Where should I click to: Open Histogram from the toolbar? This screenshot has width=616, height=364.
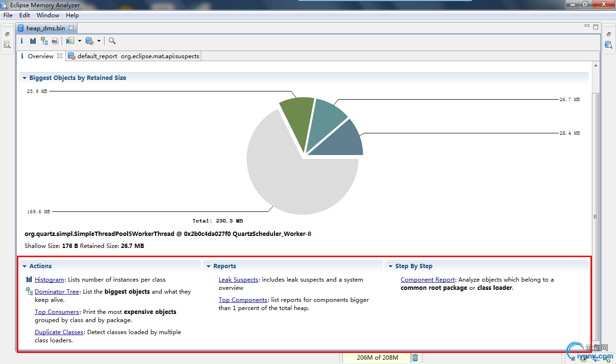pos(33,41)
